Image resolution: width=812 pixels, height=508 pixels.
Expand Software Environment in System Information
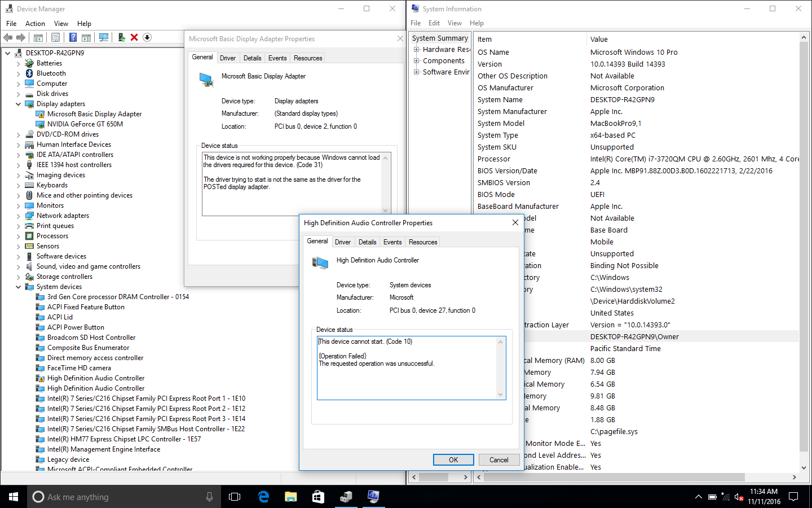(417, 72)
